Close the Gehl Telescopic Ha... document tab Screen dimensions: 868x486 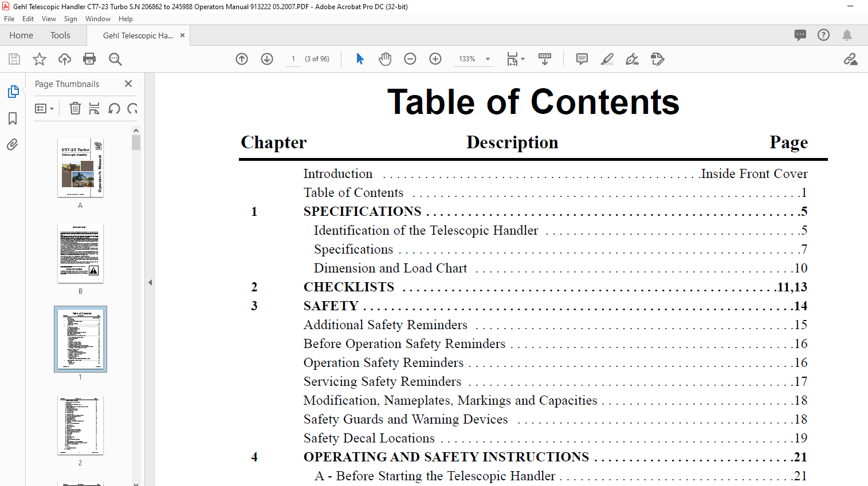pos(182,35)
